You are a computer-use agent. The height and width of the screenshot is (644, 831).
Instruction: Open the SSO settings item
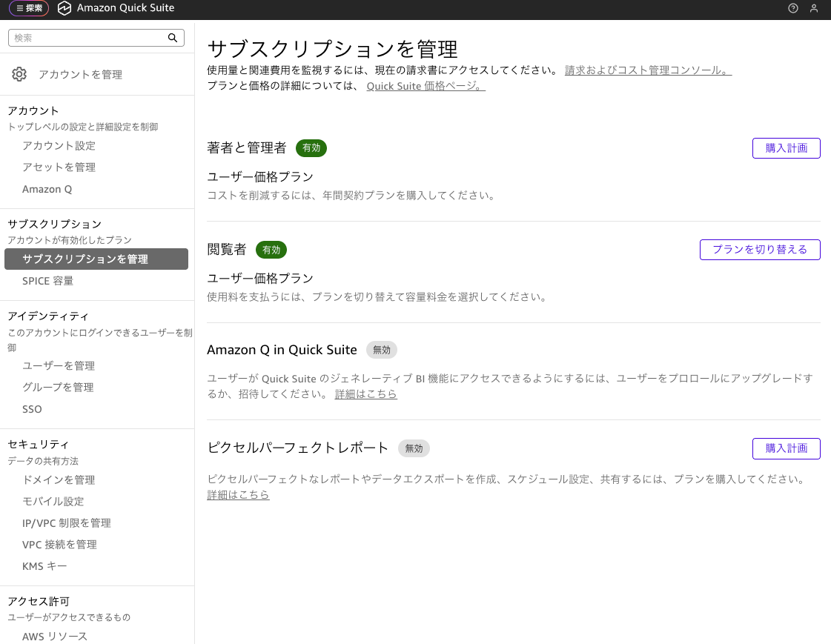pyautogui.click(x=32, y=409)
